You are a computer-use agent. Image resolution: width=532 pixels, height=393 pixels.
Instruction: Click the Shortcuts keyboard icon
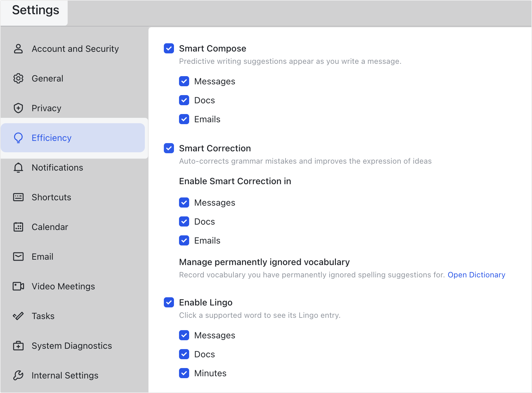(18, 197)
